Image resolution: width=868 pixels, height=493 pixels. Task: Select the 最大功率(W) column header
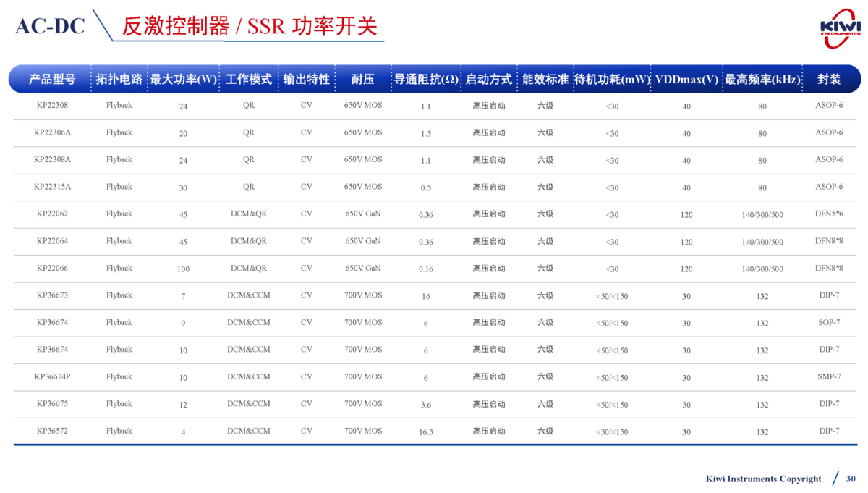[x=183, y=79]
